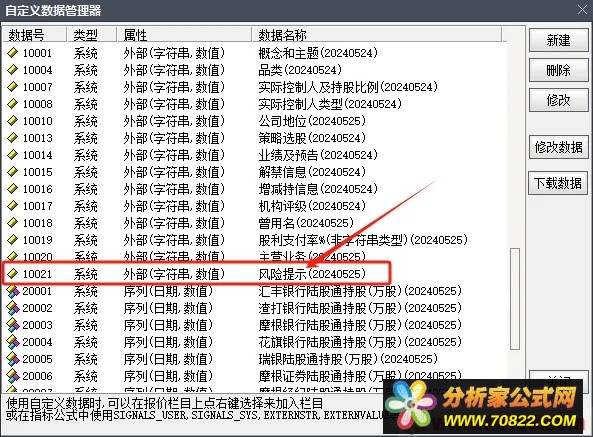
Task: Click the vertical scrollbar thumb of list
Action: point(514,299)
